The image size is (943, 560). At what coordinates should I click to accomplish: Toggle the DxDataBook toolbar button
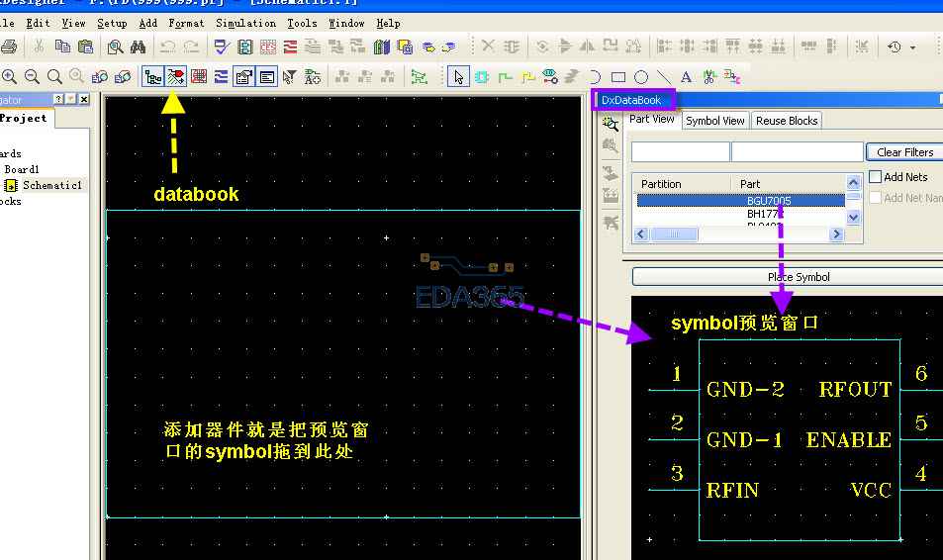(175, 77)
